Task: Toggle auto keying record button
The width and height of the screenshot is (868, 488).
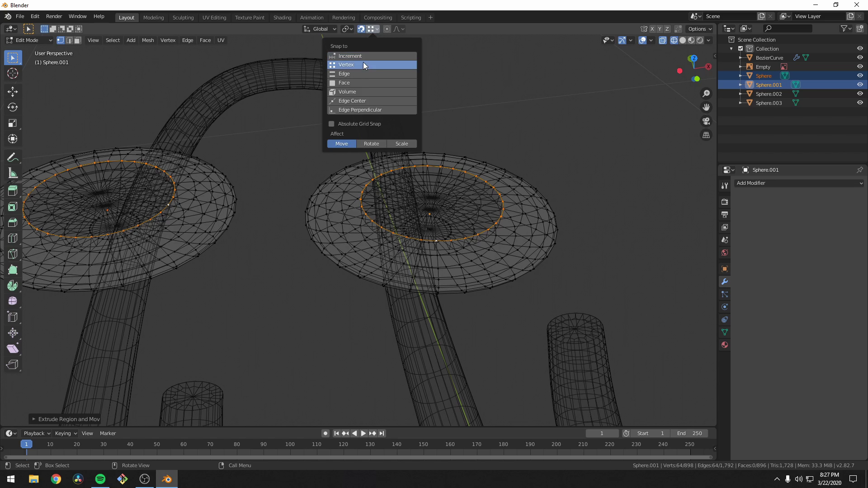Action: 325,433
